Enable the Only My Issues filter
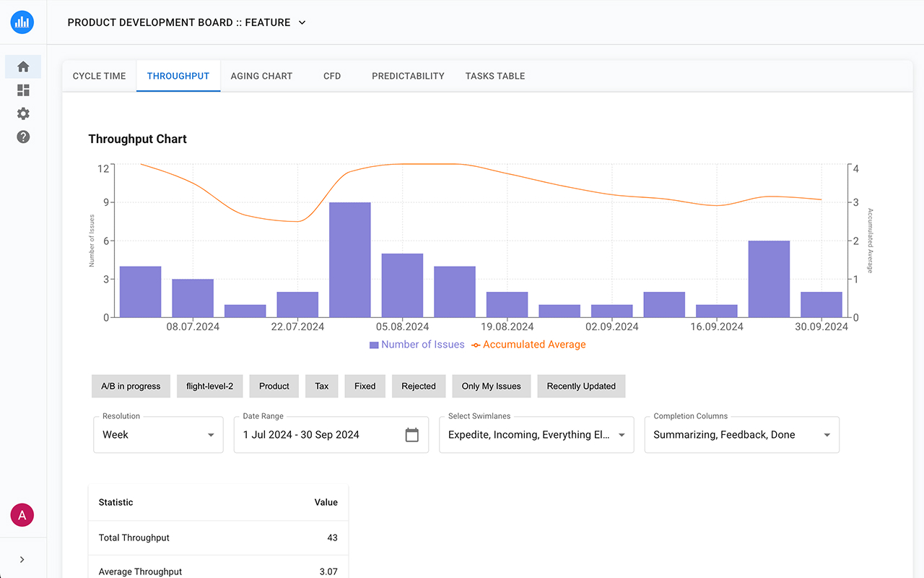The image size is (924, 578). click(x=491, y=386)
